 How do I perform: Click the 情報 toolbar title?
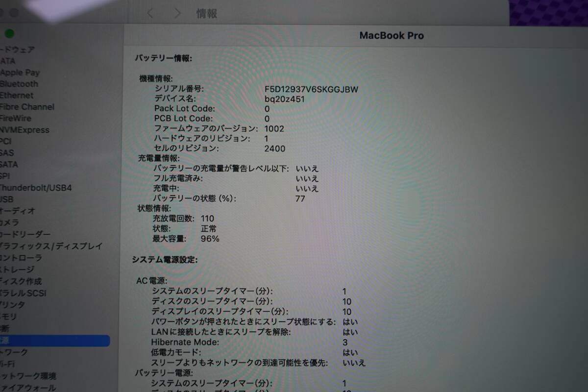tap(206, 14)
